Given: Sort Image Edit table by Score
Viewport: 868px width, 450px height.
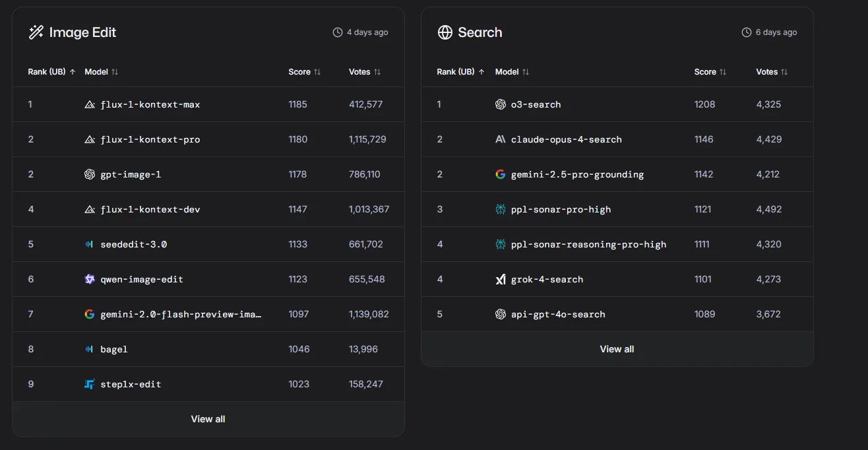Looking at the screenshot, I should 305,72.
